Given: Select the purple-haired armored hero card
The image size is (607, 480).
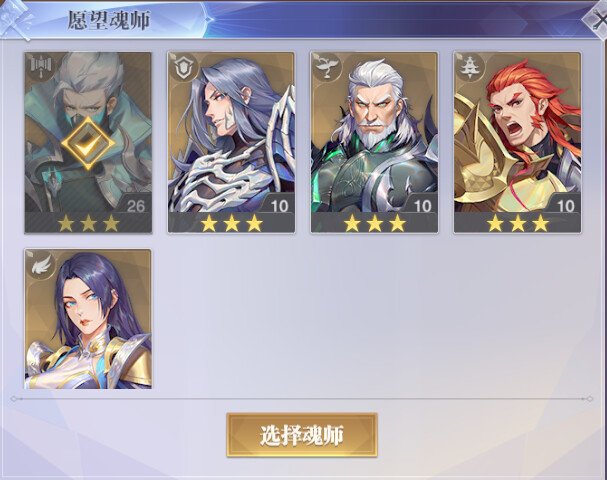Looking at the screenshot, I should [231, 142].
